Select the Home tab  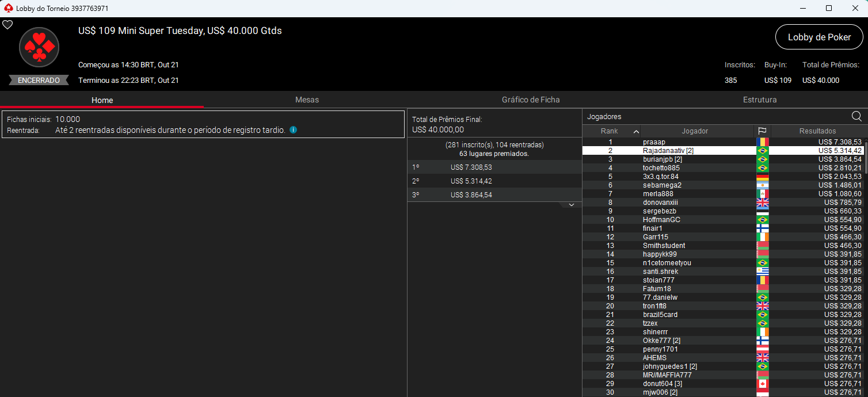click(x=102, y=100)
